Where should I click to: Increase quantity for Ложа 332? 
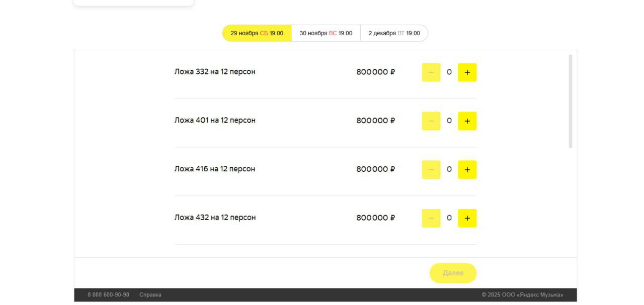tap(467, 72)
